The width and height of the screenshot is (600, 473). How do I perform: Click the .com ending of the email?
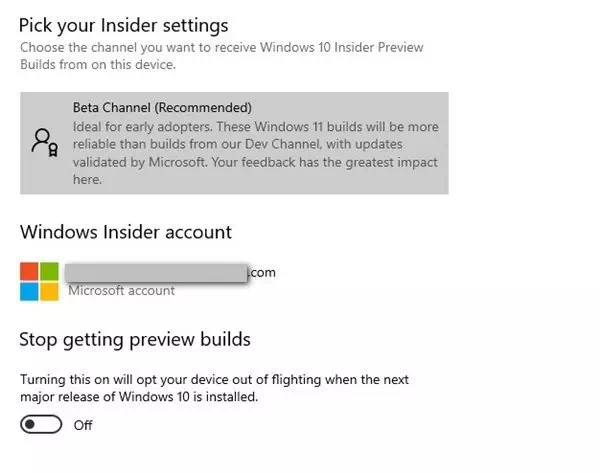pos(262,272)
